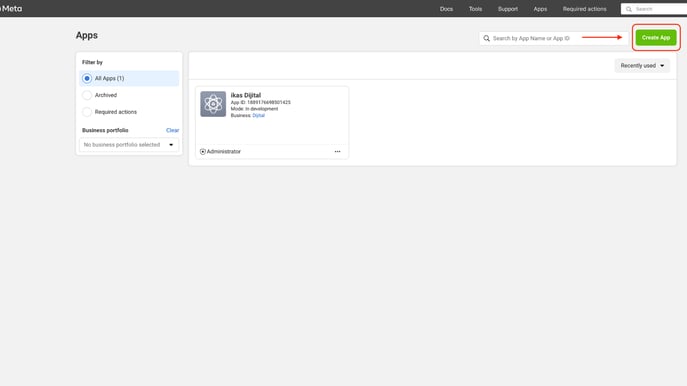The height and width of the screenshot is (386, 687).
Task: Click Clear next to Business portfolio
Action: coord(172,130)
